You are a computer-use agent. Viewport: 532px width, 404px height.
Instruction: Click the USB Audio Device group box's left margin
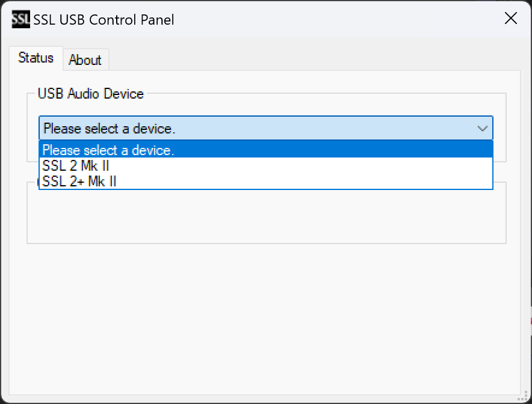(33, 127)
